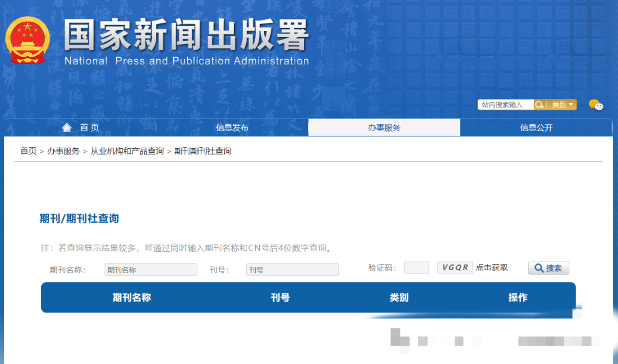Click the national emblem logo
This screenshot has width=618, height=364.
27,40
